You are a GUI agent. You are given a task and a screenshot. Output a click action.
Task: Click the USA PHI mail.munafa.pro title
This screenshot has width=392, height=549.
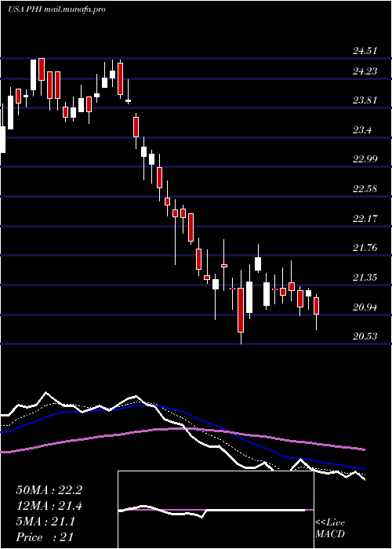(56, 9)
